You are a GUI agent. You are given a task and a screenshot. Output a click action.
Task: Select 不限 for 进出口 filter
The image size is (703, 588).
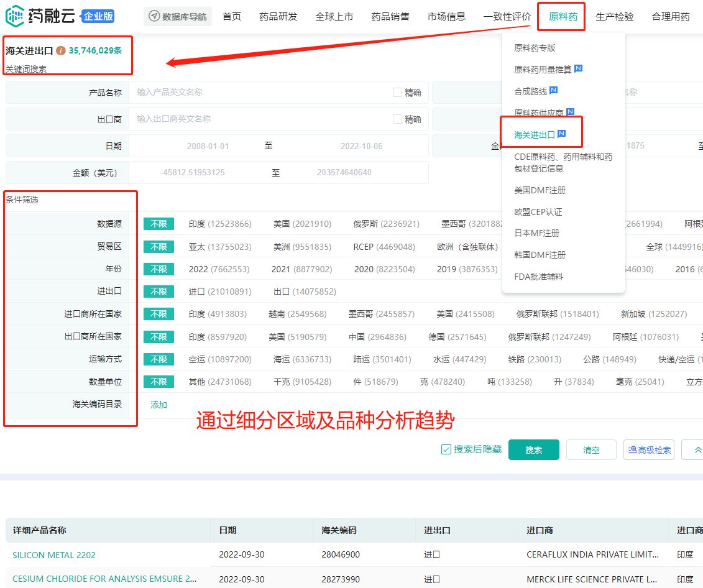tap(159, 292)
